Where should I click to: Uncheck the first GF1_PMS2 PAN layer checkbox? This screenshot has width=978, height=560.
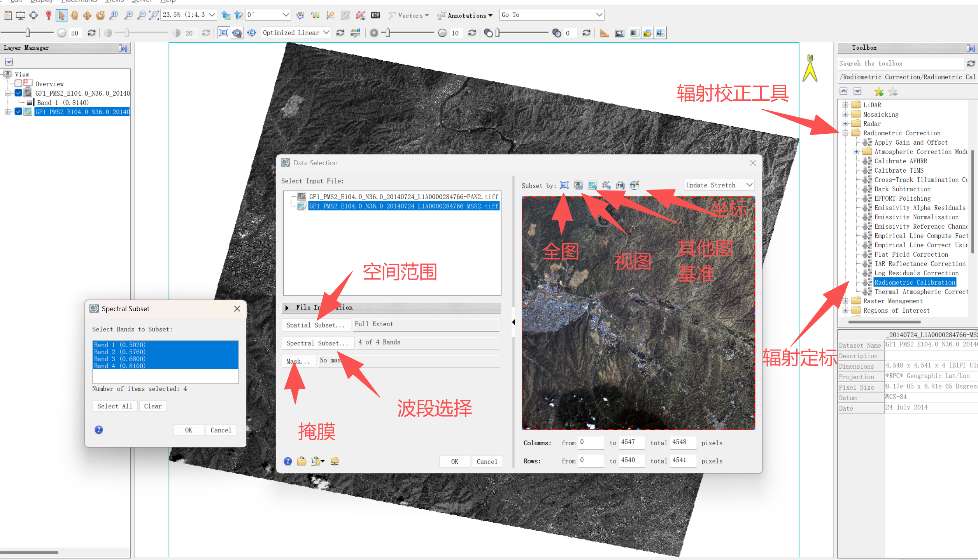18,93
